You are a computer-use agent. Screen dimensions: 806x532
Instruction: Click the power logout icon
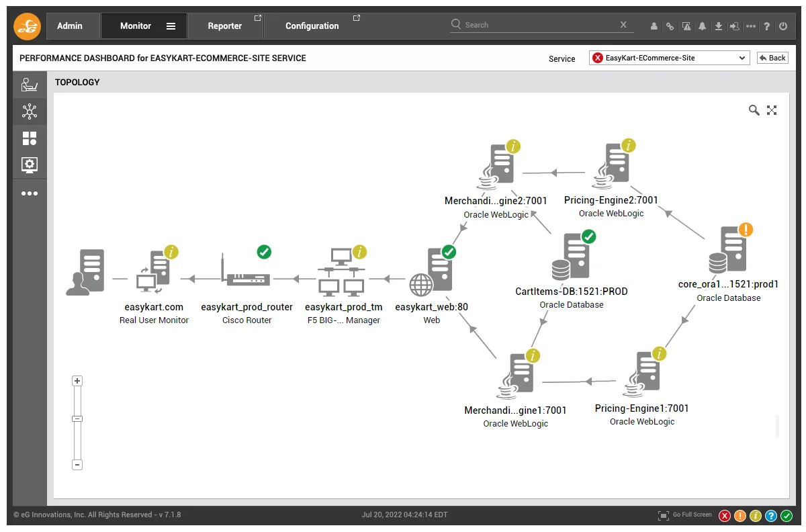pyautogui.click(x=783, y=26)
